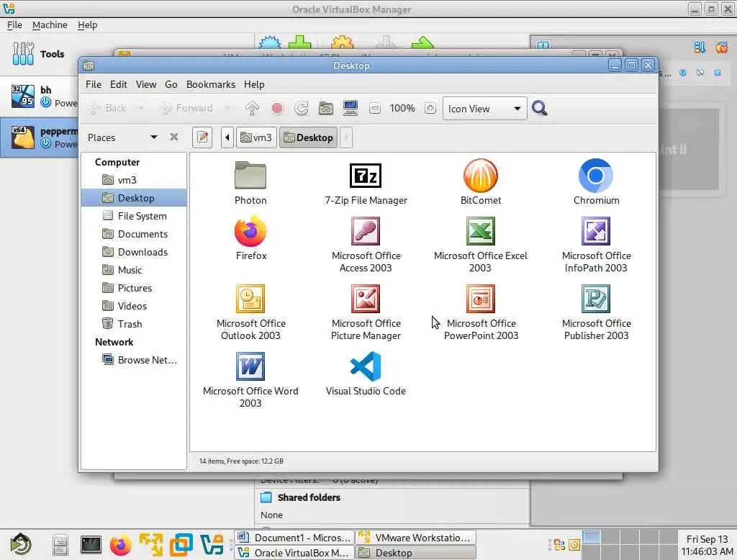This screenshot has width=737, height=560.
Task: Open the Icon View dropdown
Action: (484, 109)
